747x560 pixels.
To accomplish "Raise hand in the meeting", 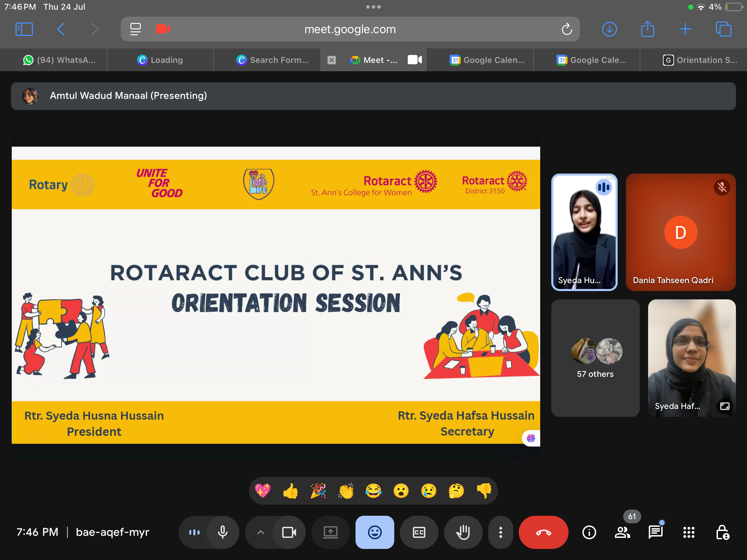I will click(463, 532).
